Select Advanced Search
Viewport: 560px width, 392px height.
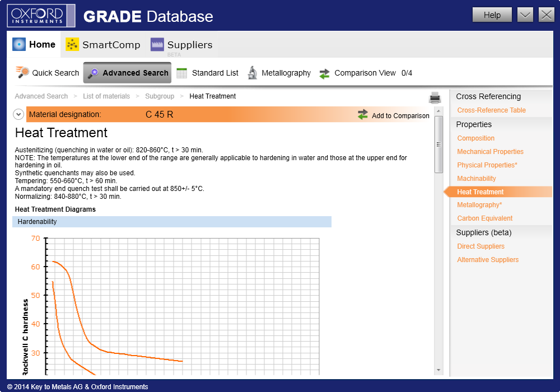point(127,73)
